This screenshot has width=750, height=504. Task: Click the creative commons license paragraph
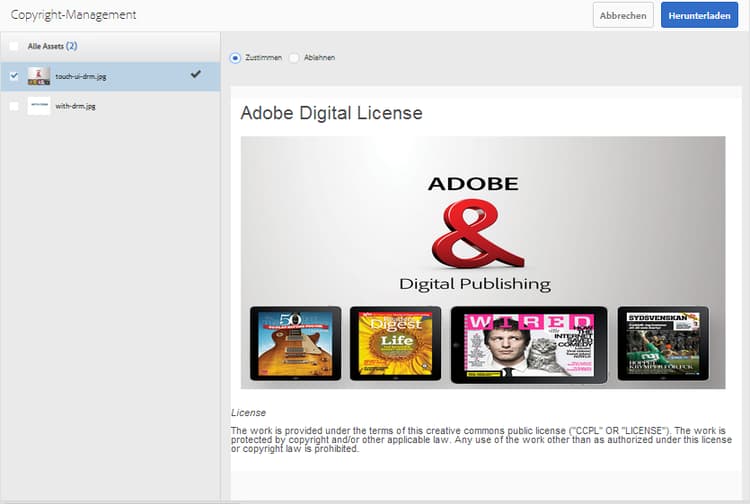481,439
